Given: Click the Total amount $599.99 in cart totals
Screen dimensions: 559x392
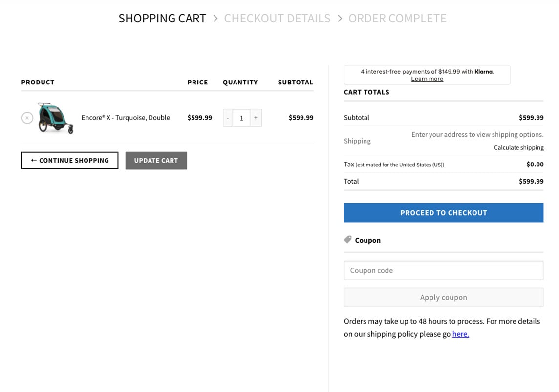Looking at the screenshot, I should click(531, 181).
